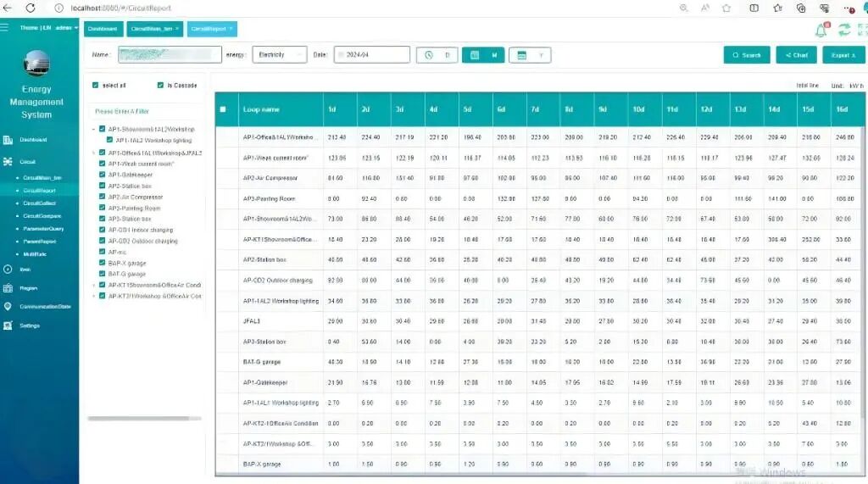Uncheck the 'select all' checkbox
The width and height of the screenshot is (868, 484).
pyautogui.click(x=95, y=86)
